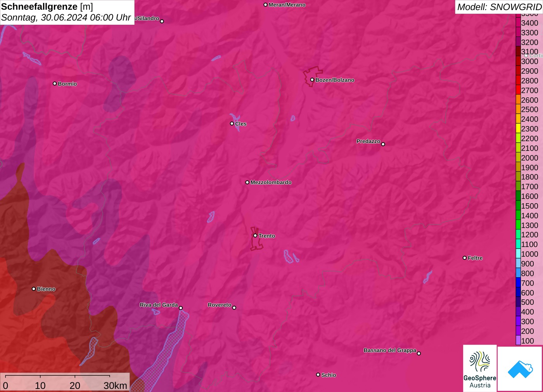543x392 pixels.
Task: Pick the 2700 red legend swatch
Action: [518, 90]
